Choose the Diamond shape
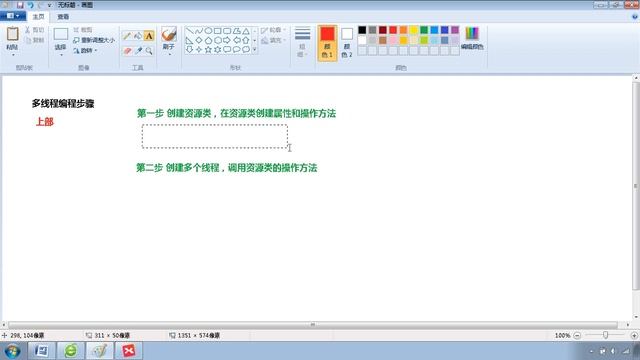This screenshot has width=640, height=360. click(x=199, y=40)
